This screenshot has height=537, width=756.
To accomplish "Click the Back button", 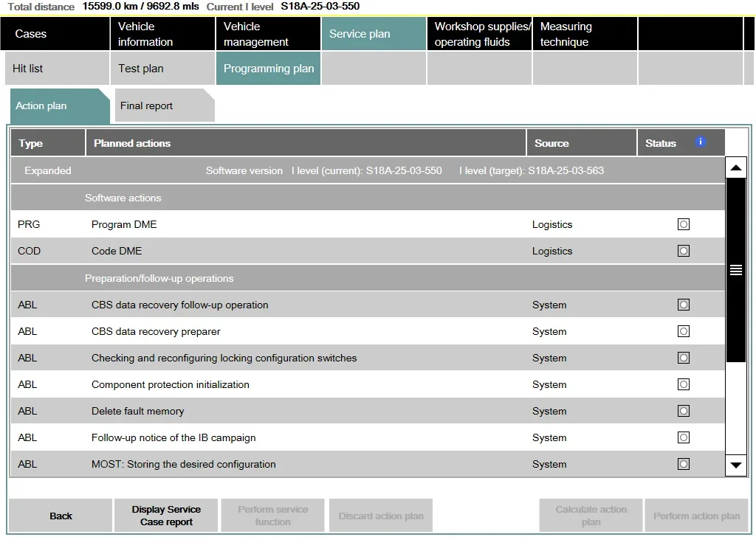I will coord(61,516).
